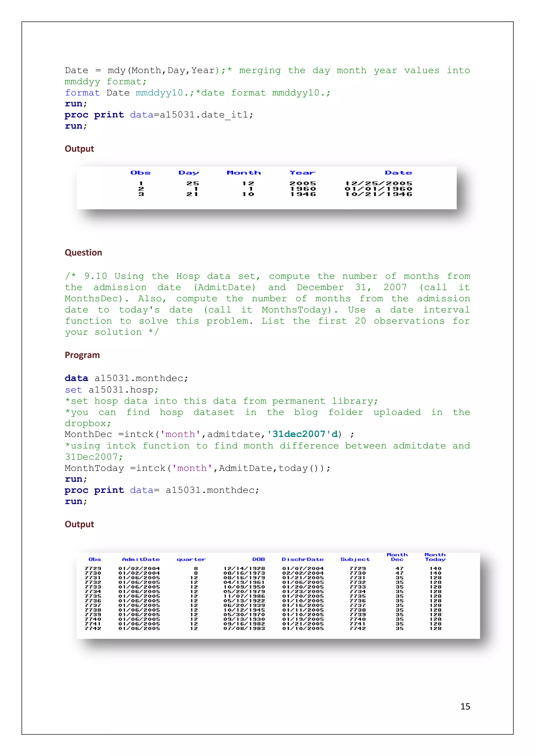
Task: Click '(AdmitDate)' in the question comment
Action: (224, 287)
